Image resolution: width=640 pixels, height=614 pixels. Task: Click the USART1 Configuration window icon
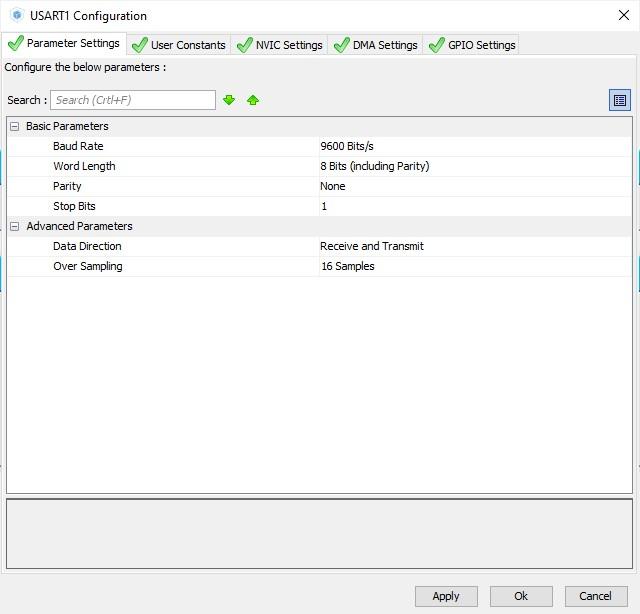tap(17, 16)
